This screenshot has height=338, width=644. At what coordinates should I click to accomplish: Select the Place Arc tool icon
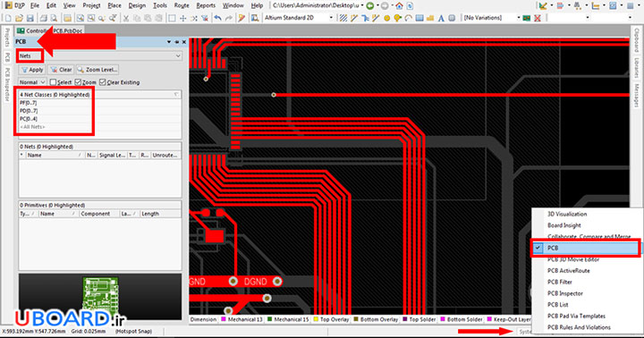(x=408, y=18)
